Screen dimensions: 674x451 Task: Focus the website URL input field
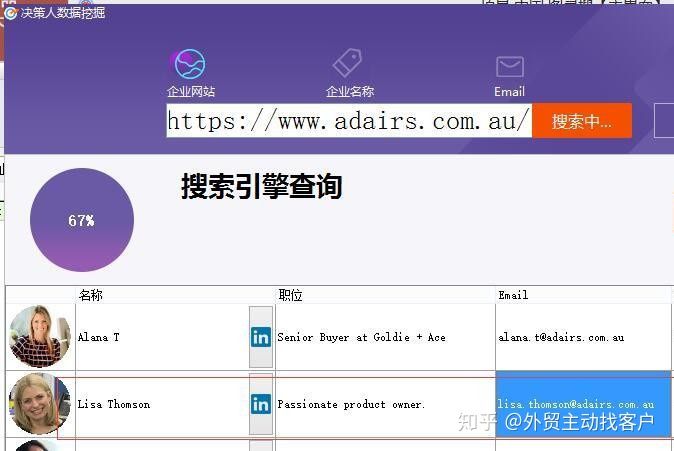pyautogui.click(x=349, y=121)
